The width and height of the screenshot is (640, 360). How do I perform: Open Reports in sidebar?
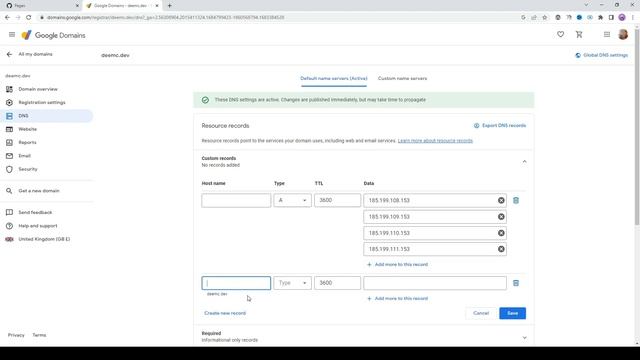[27, 142]
